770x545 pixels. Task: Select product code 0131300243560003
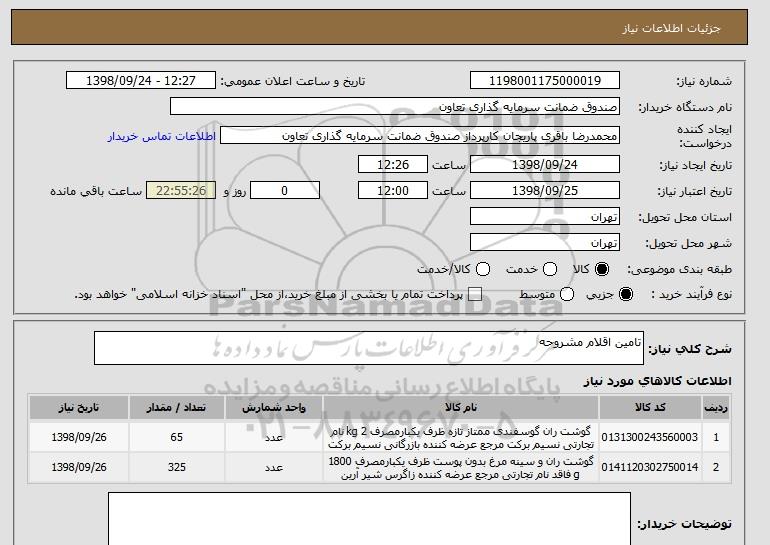650,437
